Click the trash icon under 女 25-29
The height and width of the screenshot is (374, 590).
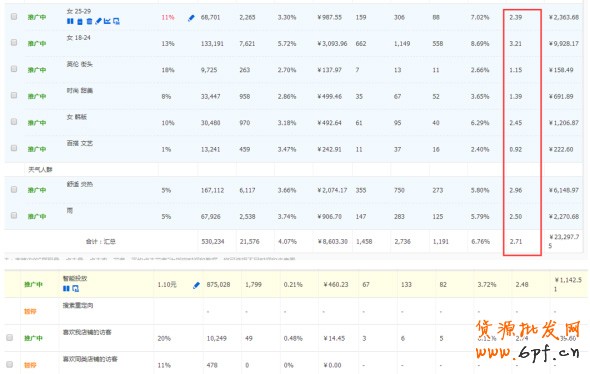coord(90,21)
